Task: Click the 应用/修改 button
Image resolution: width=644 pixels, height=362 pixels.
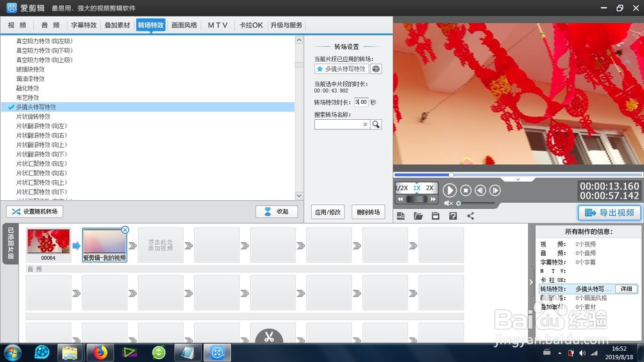Action: pos(328,212)
